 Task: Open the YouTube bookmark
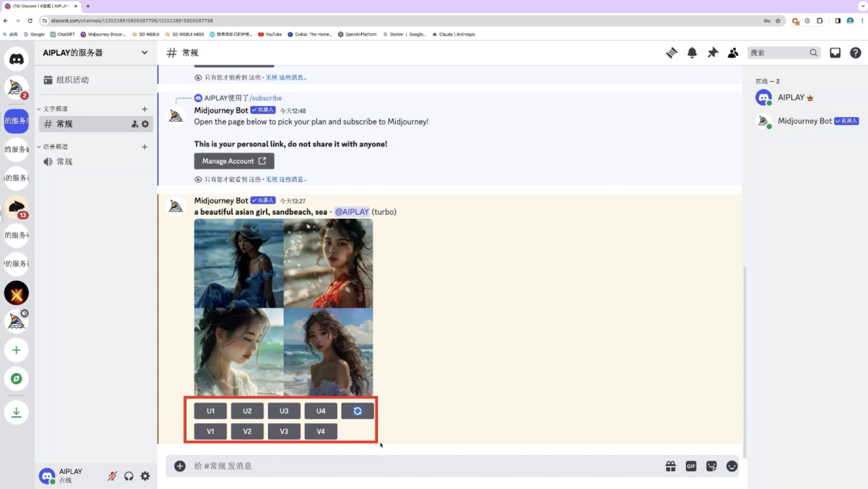pos(270,34)
